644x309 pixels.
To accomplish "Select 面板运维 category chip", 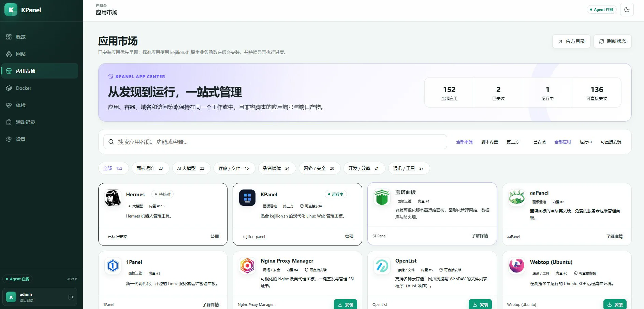I will [x=150, y=168].
